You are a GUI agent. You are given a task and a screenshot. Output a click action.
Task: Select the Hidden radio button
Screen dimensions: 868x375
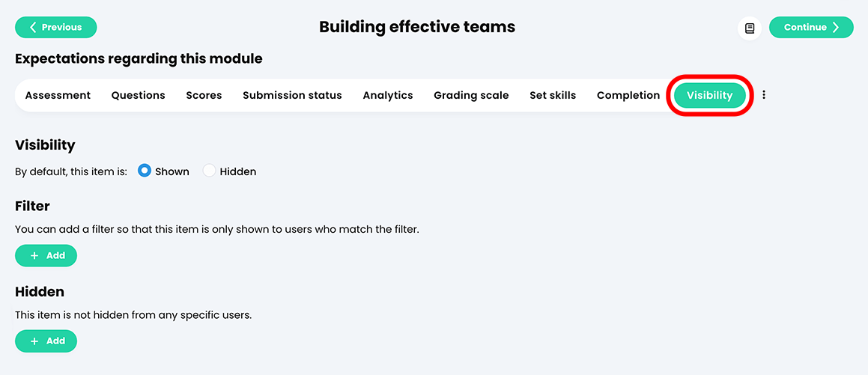pos(210,171)
